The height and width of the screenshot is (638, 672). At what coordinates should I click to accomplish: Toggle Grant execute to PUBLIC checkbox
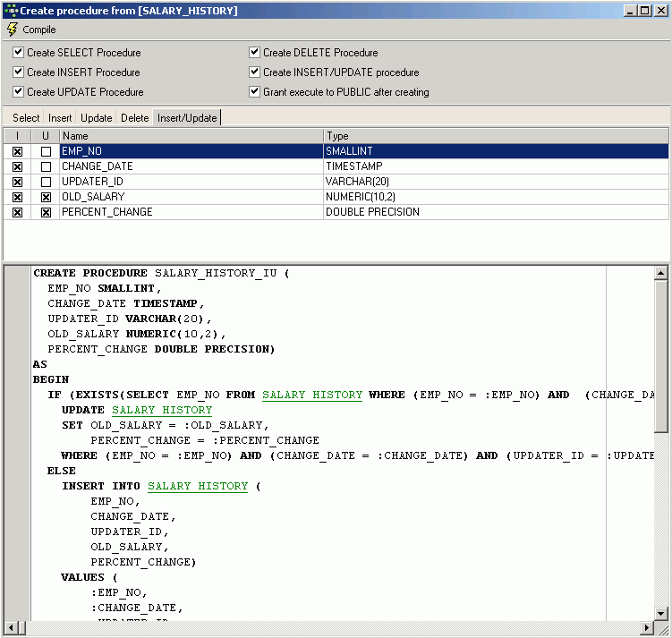tap(254, 91)
